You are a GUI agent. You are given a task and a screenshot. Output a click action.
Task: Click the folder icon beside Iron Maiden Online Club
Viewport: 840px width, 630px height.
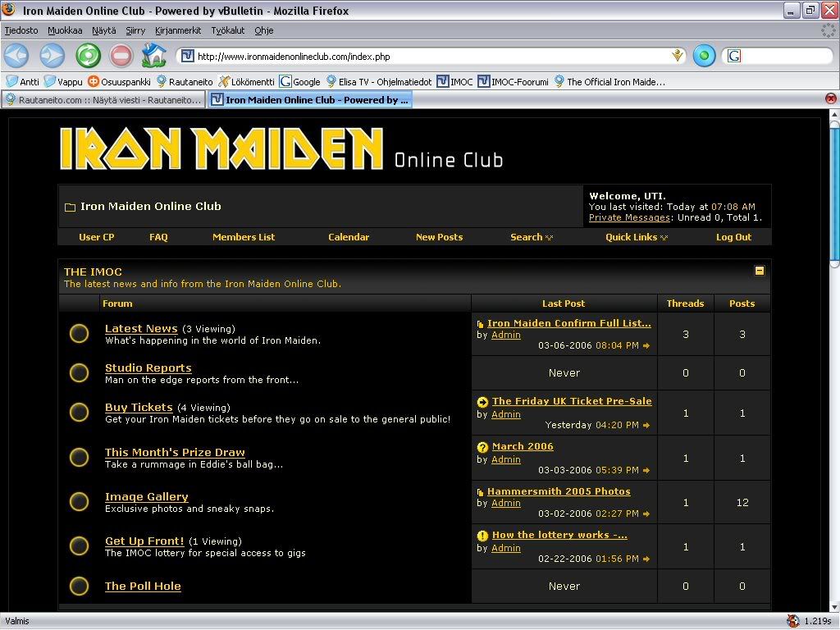coord(71,208)
